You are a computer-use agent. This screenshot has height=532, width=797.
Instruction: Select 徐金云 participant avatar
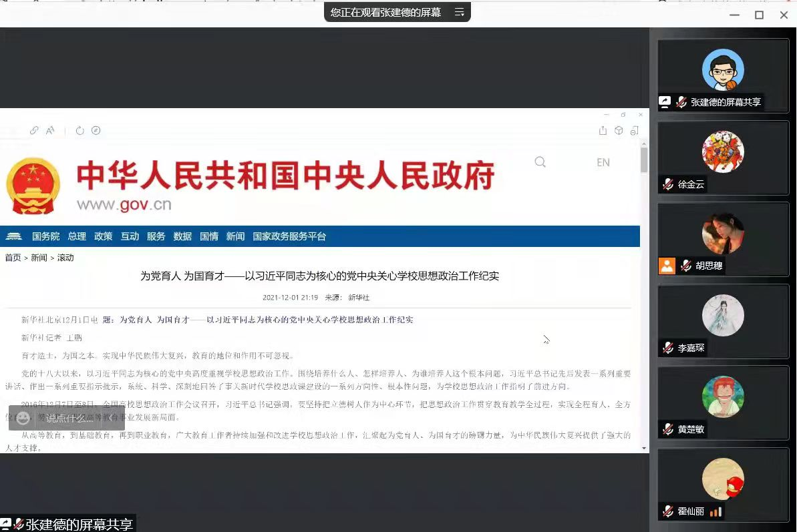pos(723,152)
